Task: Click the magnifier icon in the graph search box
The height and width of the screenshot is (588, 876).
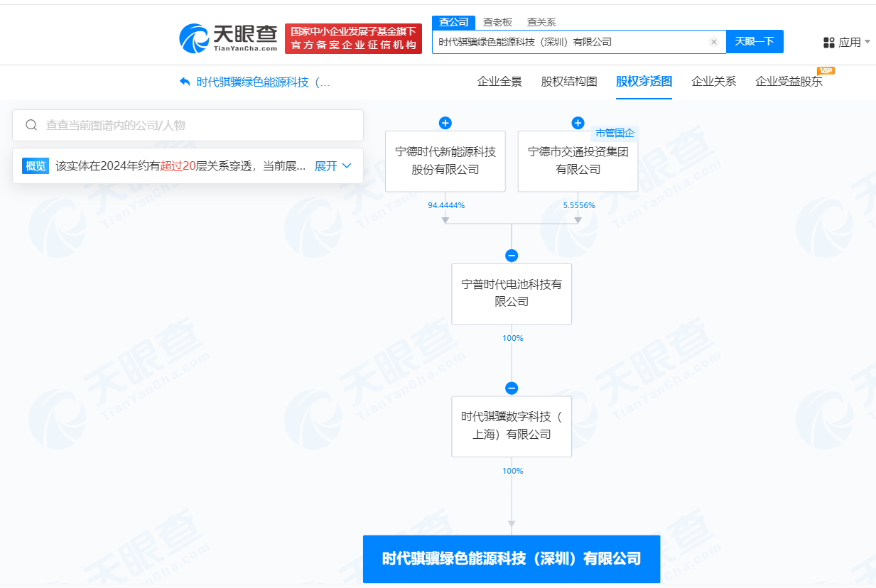Action: point(31,124)
